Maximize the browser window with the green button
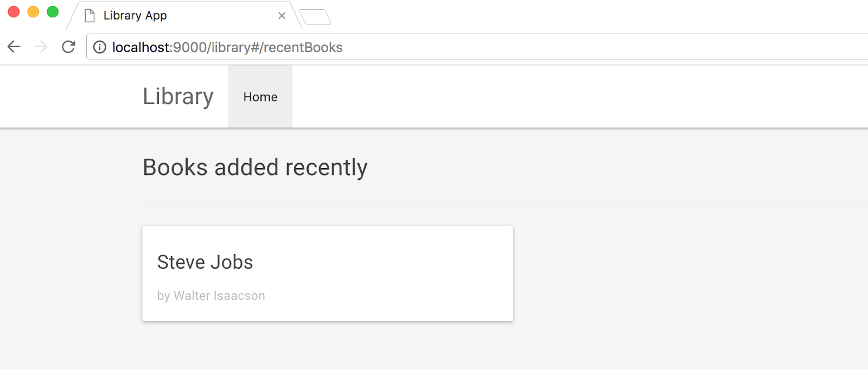868x369 pixels. [x=53, y=12]
